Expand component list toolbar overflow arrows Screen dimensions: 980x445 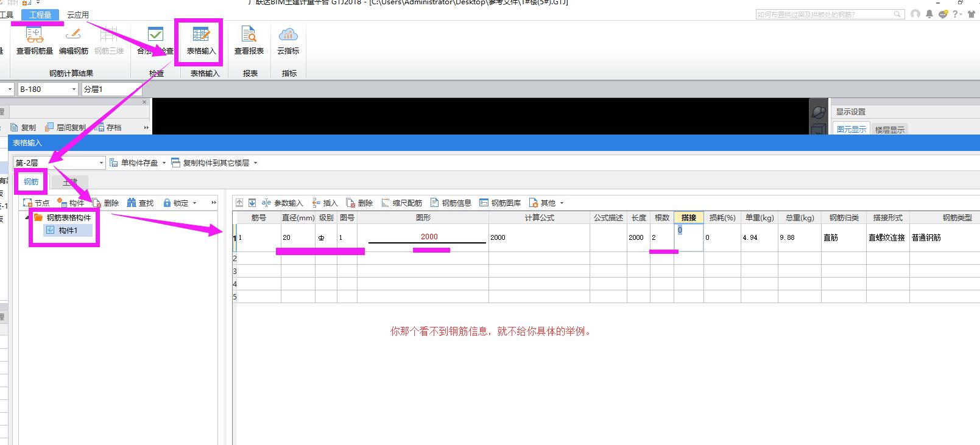click(x=146, y=127)
